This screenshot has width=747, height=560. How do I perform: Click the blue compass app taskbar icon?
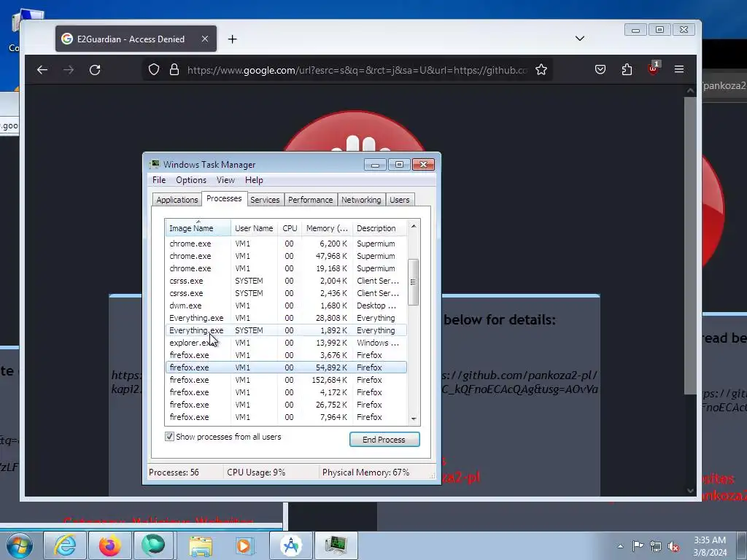tap(290, 545)
